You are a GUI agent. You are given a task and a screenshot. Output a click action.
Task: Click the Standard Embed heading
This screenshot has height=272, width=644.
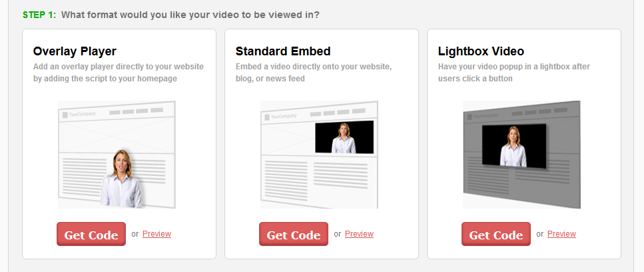tap(283, 51)
